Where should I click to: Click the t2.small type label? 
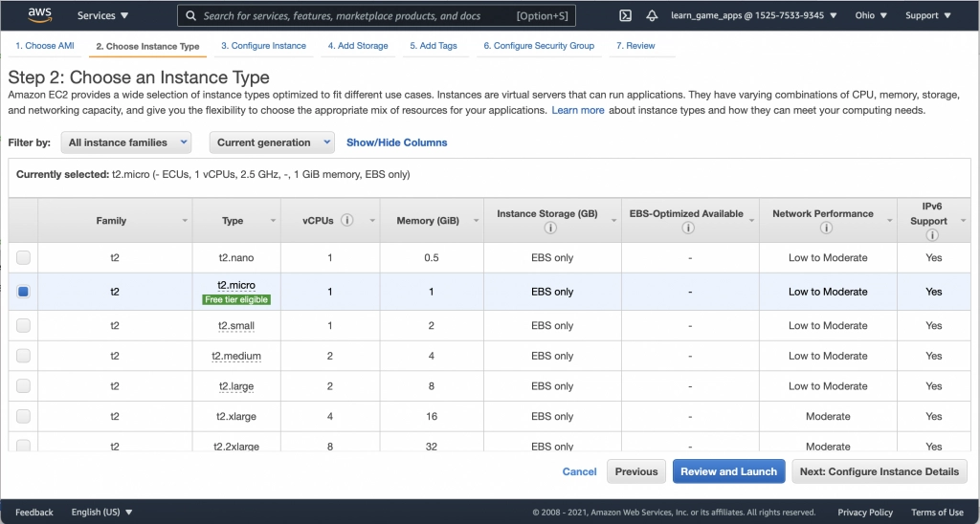click(236, 325)
